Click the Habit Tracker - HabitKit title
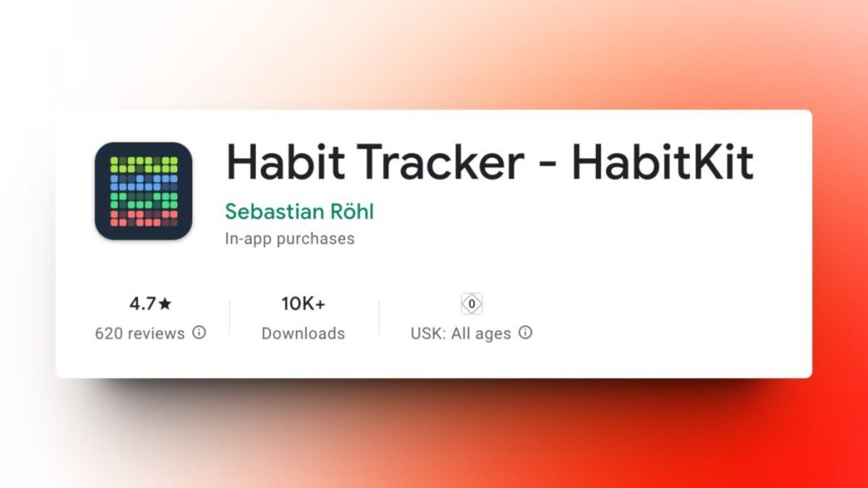Screen dimensions: 868x488 (x=489, y=163)
